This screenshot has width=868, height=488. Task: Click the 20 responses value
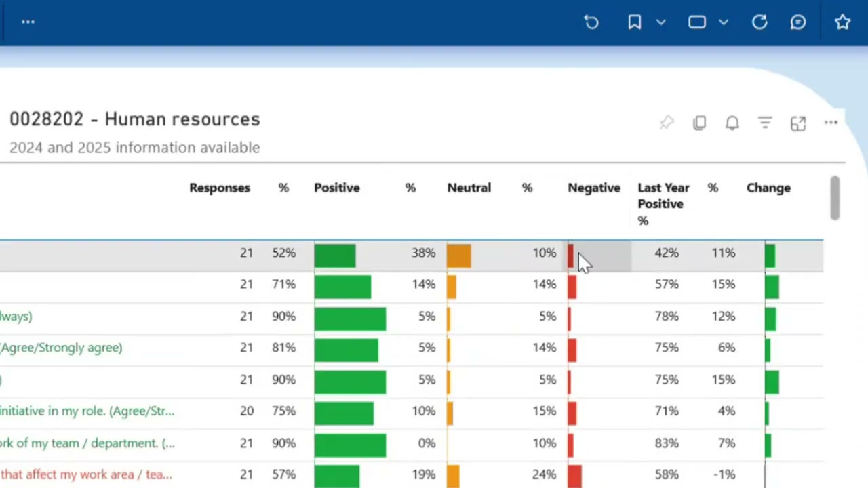pos(246,411)
